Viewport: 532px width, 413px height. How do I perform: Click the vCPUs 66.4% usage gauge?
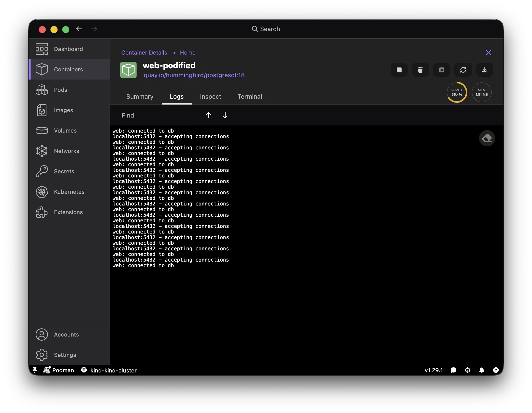pos(457,92)
